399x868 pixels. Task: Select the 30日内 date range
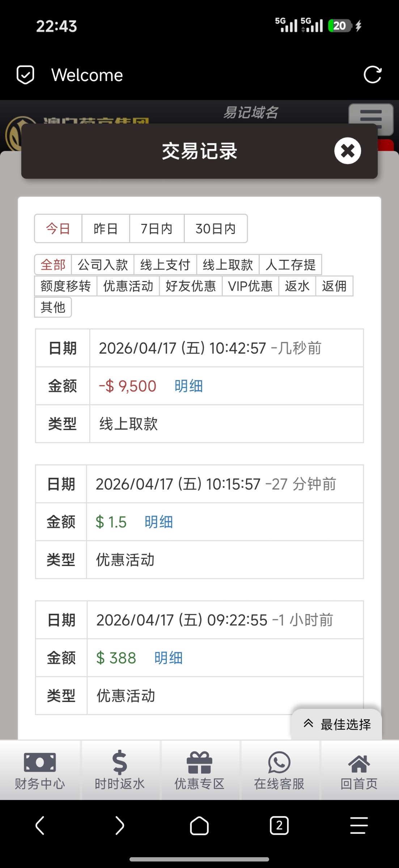(x=216, y=229)
